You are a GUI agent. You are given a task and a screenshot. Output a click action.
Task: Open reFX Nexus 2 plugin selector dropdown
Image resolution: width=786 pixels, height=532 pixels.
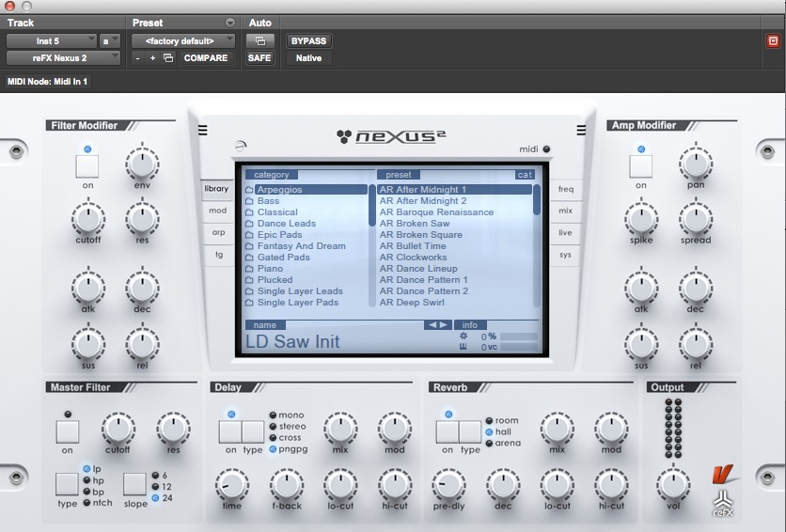point(63,58)
